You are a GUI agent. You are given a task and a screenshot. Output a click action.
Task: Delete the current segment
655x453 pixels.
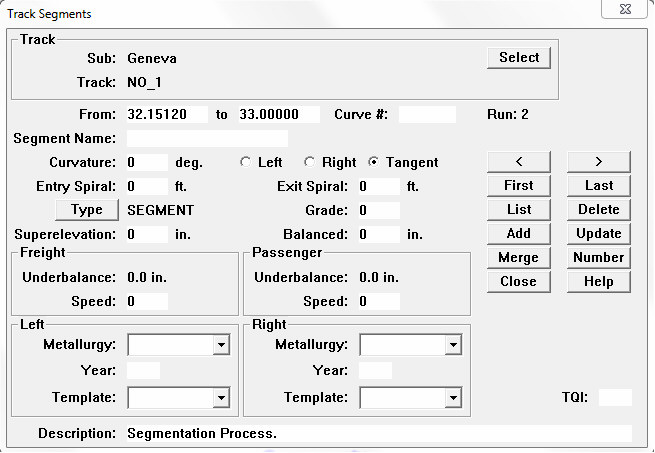[598, 209]
